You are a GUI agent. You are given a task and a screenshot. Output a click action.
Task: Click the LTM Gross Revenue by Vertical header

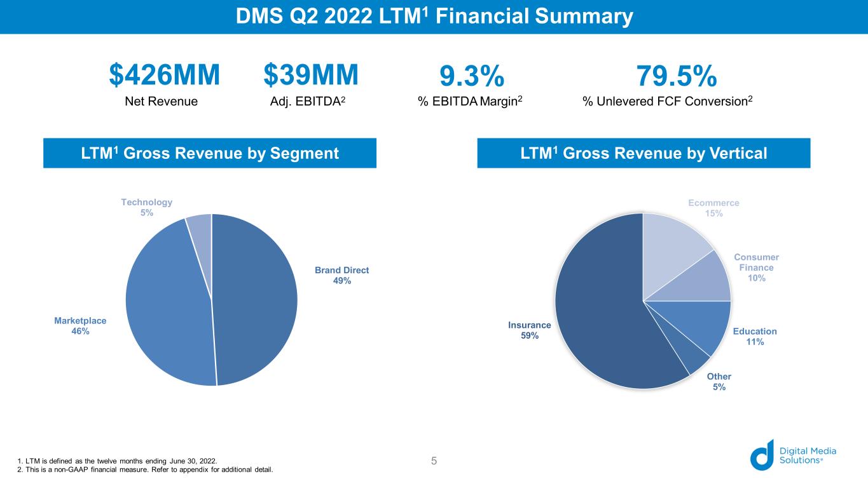644,153
